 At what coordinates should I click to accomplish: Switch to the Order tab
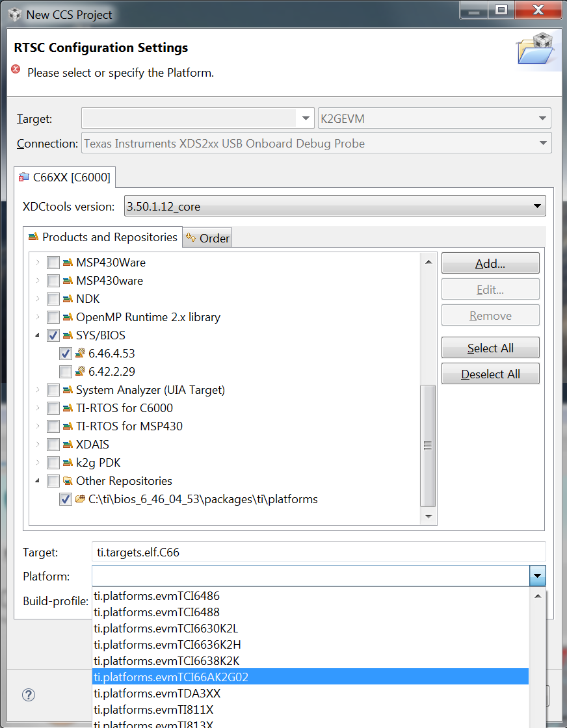[x=207, y=238]
